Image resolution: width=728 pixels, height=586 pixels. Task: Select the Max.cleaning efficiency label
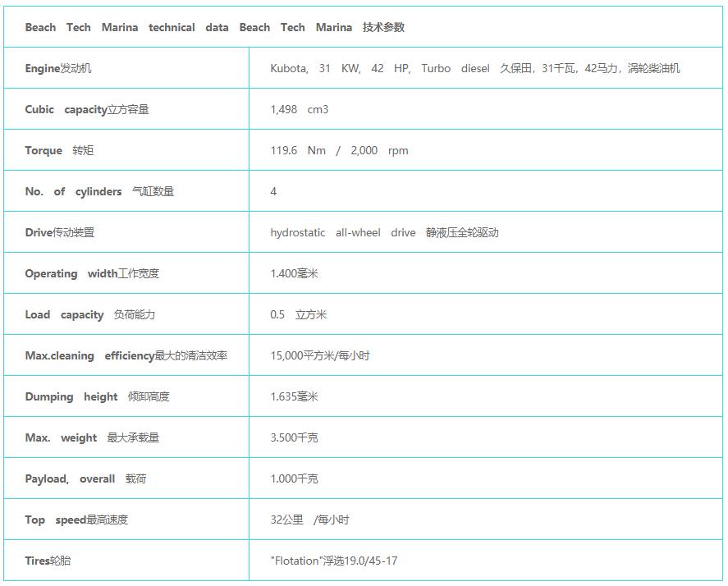pyautogui.click(x=126, y=355)
